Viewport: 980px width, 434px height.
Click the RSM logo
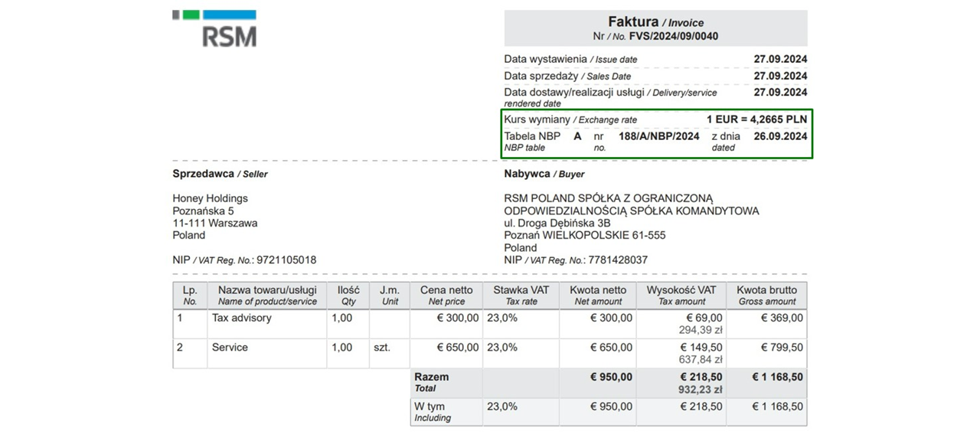215,29
